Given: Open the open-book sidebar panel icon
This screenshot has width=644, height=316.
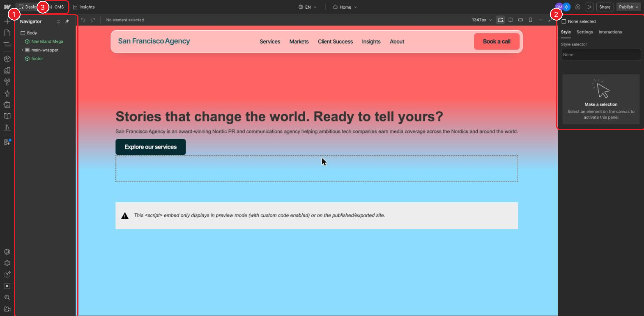Looking at the screenshot, I should click(7, 116).
